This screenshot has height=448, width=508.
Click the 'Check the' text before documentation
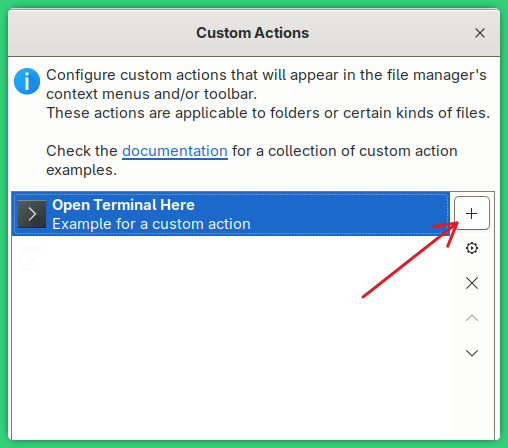click(82, 151)
